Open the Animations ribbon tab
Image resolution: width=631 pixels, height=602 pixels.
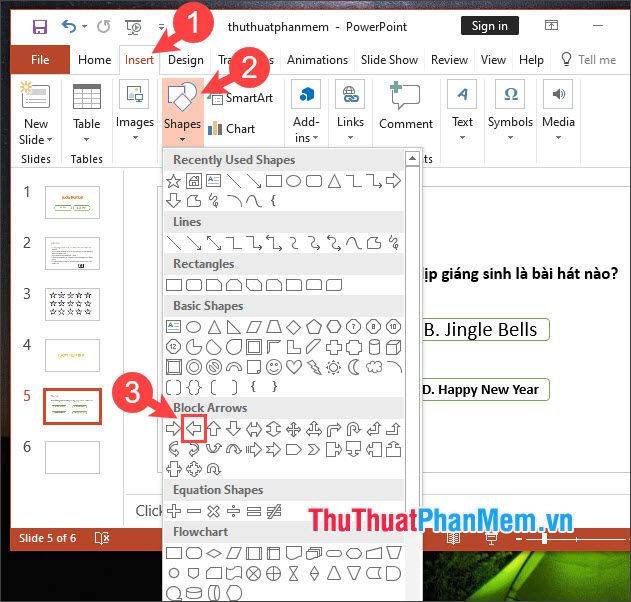pyautogui.click(x=317, y=60)
